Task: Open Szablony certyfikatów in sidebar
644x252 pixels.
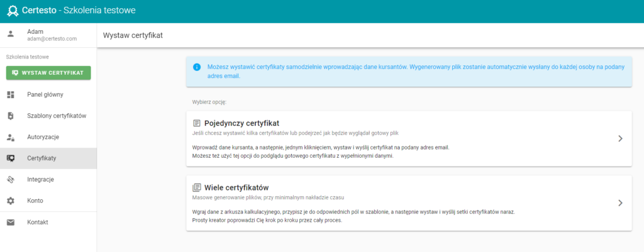Action: tap(48, 116)
